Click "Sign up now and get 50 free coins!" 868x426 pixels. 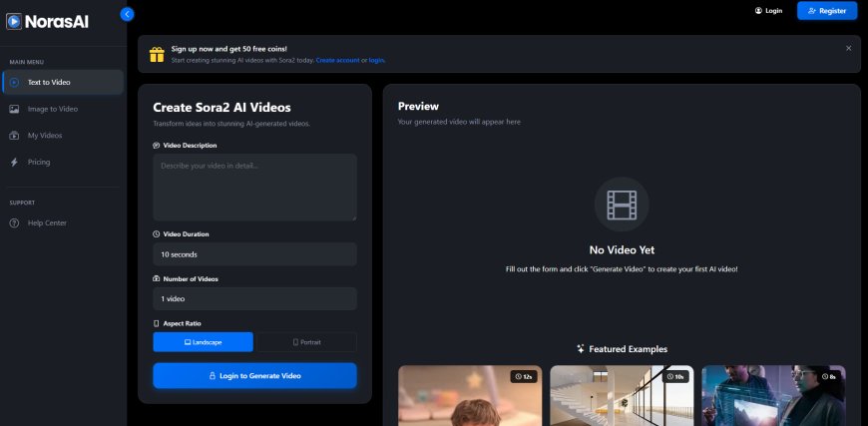229,49
